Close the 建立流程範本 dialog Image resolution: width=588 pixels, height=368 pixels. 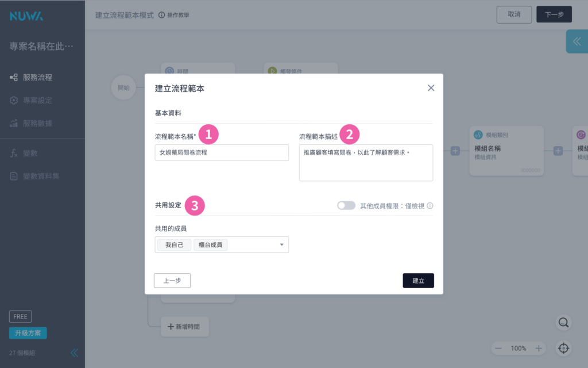click(x=431, y=88)
